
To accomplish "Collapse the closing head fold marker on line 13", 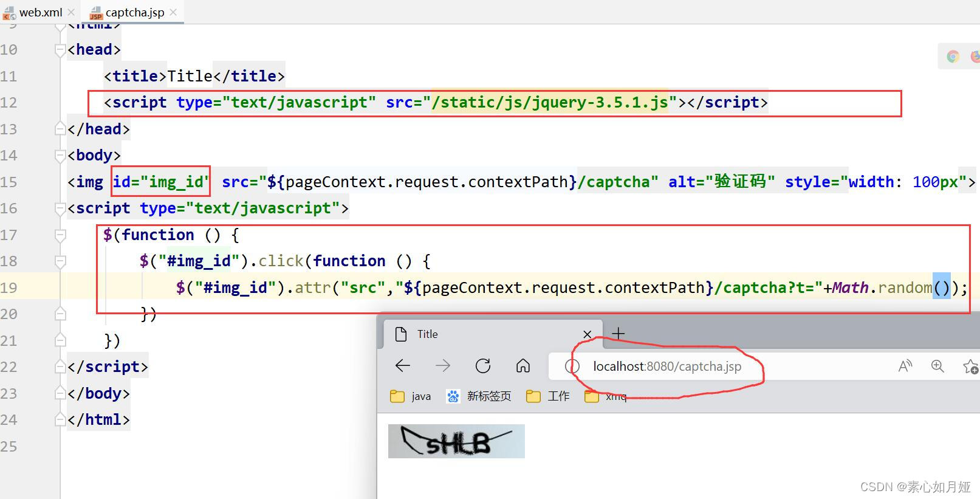I will (x=60, y=129).
